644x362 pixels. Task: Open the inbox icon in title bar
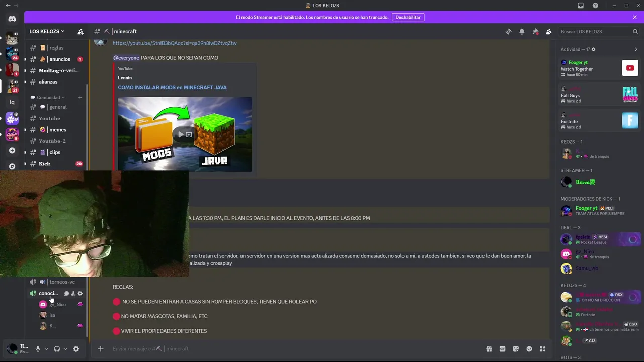[x=581, y=5]
